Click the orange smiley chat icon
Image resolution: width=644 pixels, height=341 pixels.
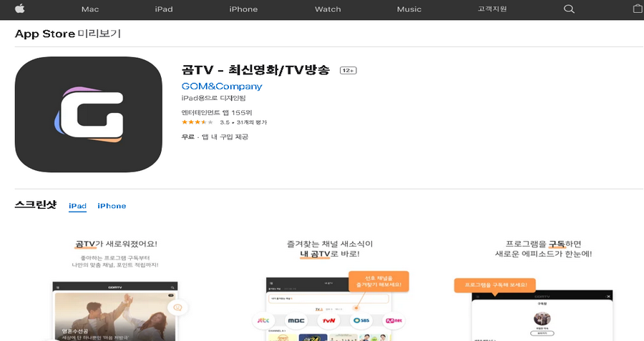(178, 307)
